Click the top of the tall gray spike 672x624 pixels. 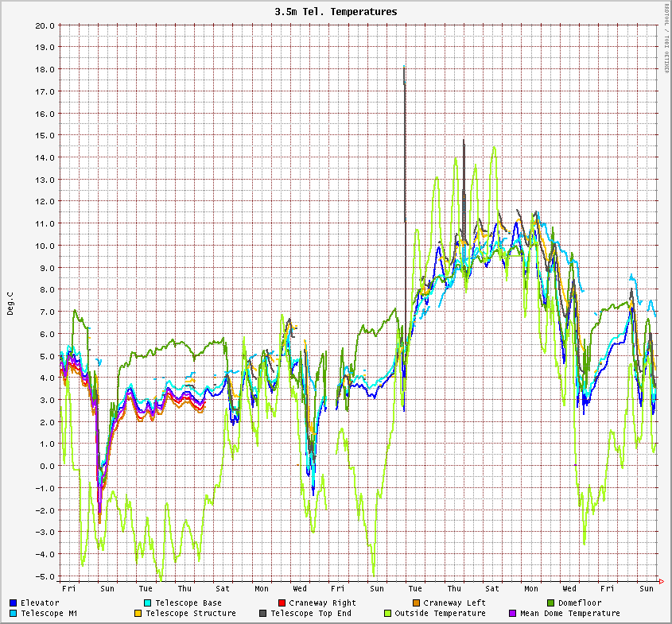coord(405,68)
